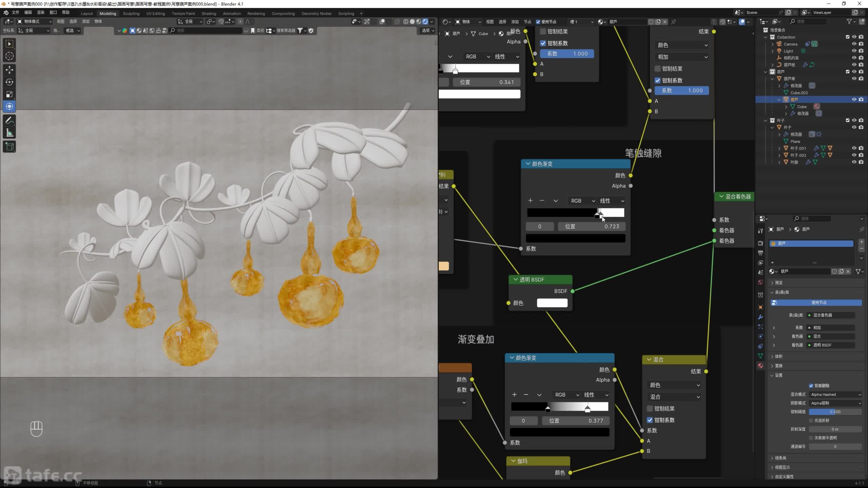
Task: Select the Move tool in left toolbar
Action: click(x=9, y=70)
